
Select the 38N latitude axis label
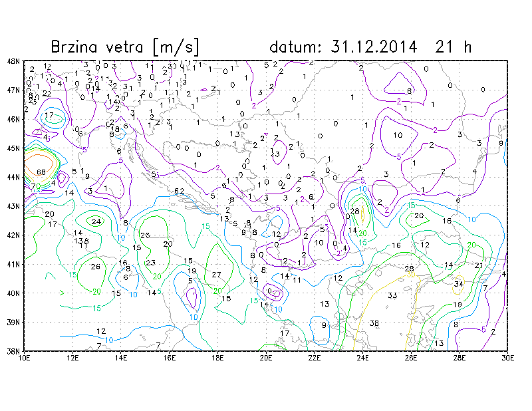[13, 351]
